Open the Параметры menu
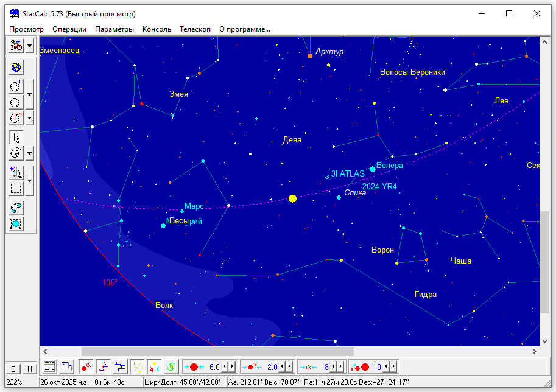 click(x=114, y=29)
